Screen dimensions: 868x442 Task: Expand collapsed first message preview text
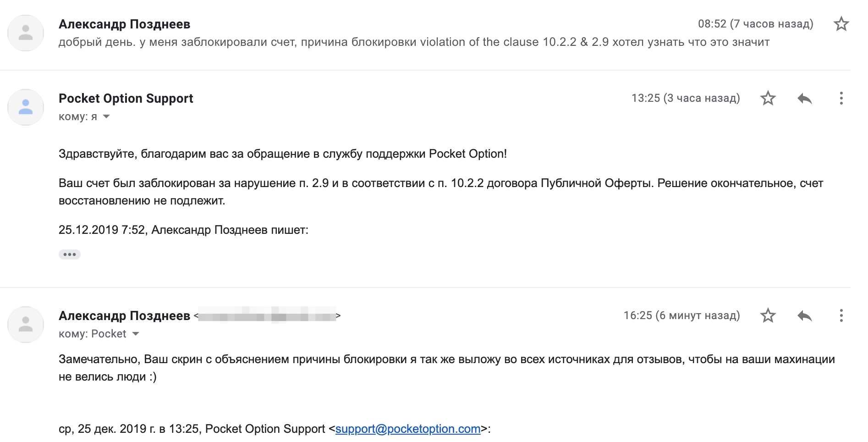pyautogui.click(x=413, y=42)
